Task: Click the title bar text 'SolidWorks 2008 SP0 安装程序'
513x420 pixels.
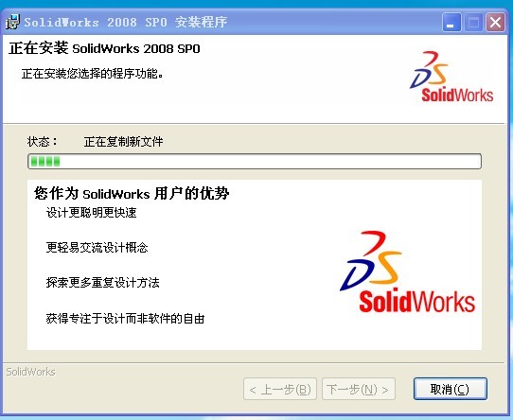Action: (x=126, y=23)
